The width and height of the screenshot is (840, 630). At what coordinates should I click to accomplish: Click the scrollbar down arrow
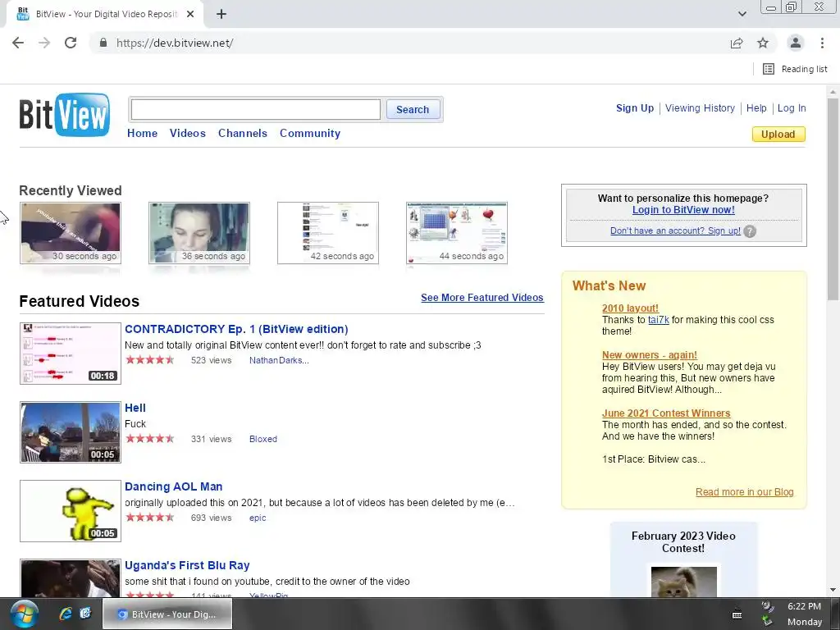(x=833, y=590)
